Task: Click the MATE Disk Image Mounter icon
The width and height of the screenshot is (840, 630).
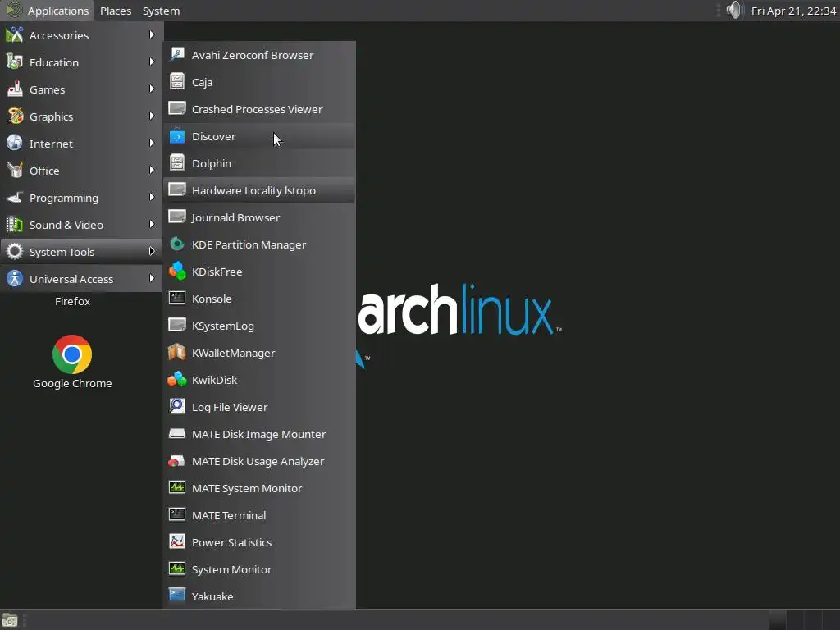Action: point(177,433)
